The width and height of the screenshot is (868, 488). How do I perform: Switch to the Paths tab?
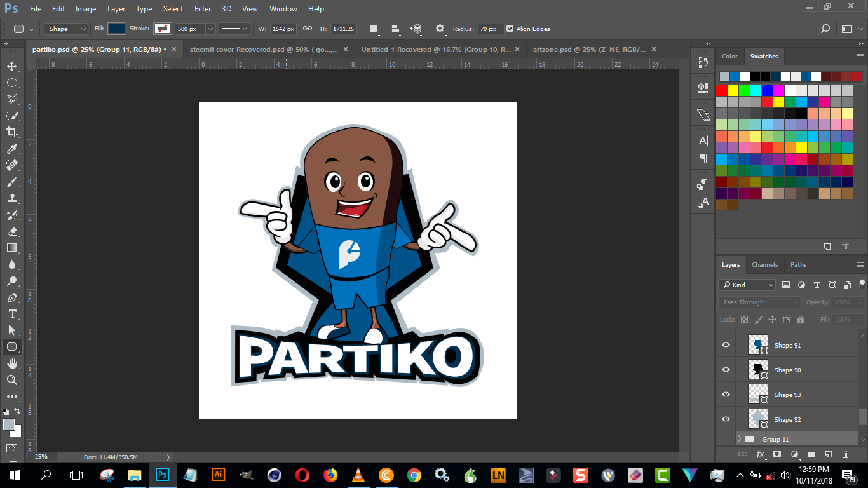[798, 264]
